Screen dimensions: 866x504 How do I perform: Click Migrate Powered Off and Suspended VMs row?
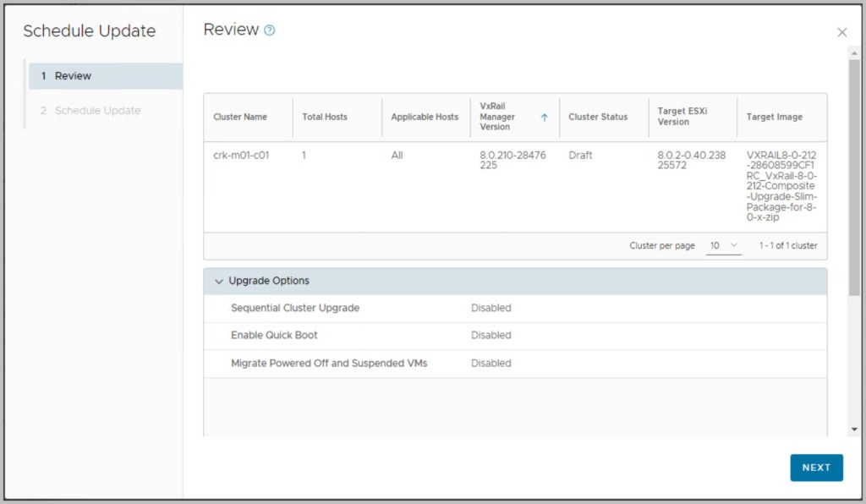[x=329, y=364]
